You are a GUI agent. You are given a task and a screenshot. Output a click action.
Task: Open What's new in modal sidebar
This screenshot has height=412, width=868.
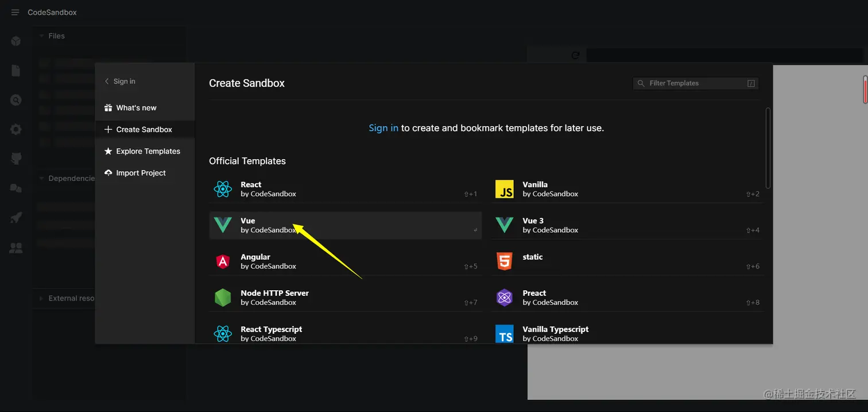tap(145, 108)
